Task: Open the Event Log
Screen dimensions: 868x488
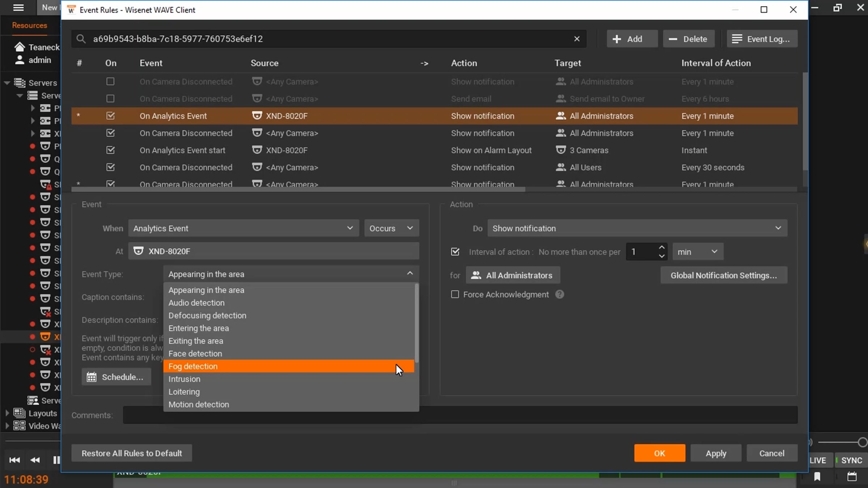Action: [x=762, y=39]
